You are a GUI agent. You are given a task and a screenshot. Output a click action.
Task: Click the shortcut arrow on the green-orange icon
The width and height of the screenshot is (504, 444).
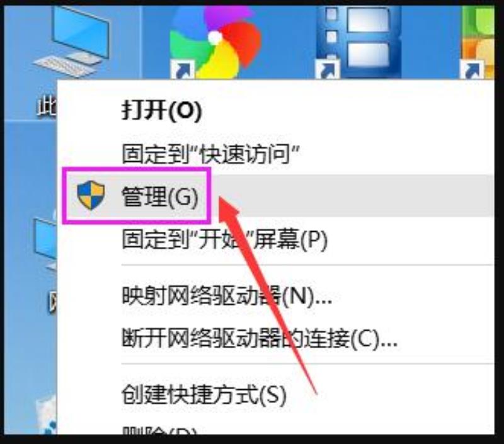click(x=471, y=69)
